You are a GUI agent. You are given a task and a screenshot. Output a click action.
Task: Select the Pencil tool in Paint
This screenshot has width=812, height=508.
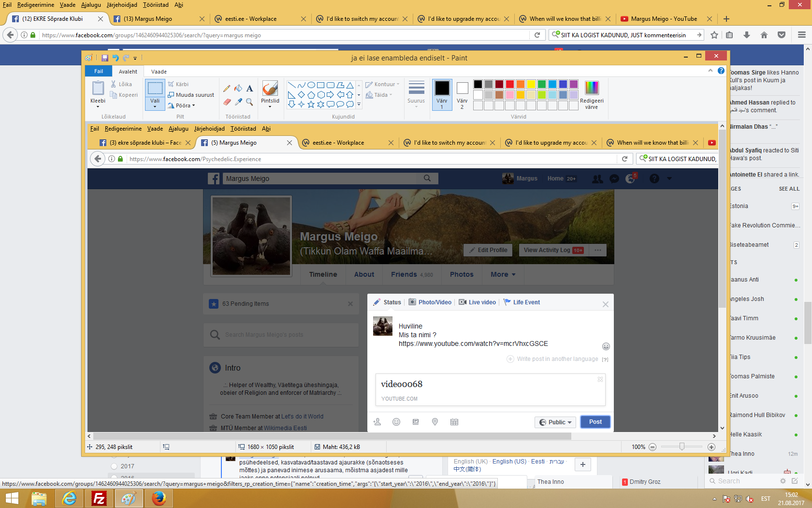[x=227, y=89]
